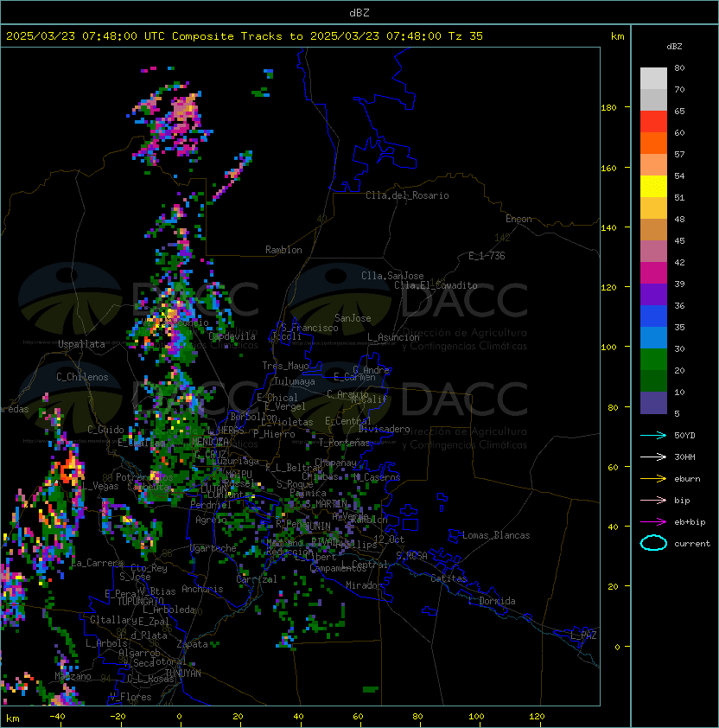Click the 'Clla.del_Rosario' map label
The height and width of the screenshot is (728, 719).
click(x=407, y=195)
